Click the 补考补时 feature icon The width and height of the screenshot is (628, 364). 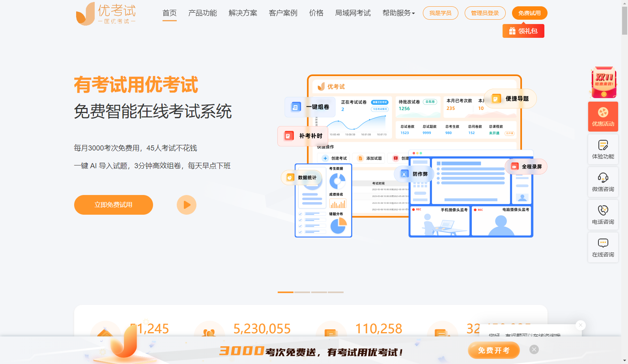pos(303,136)
